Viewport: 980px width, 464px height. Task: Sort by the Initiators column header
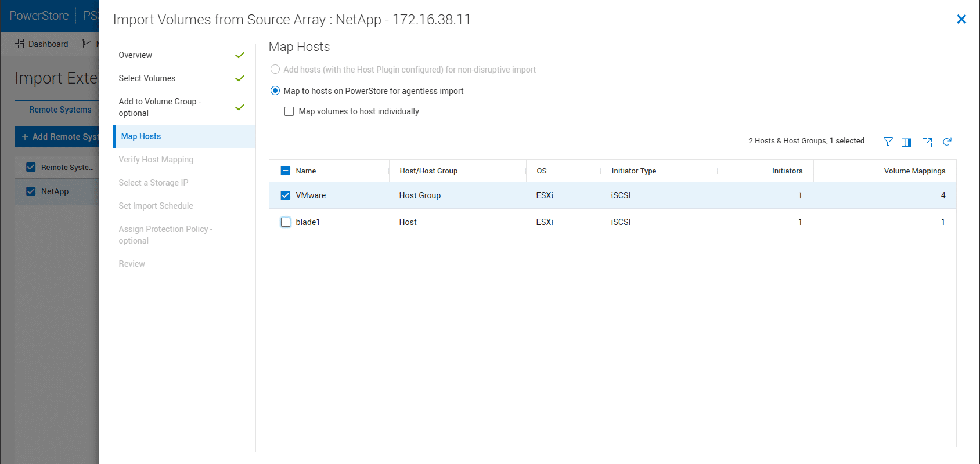pyautogui.click(x=787, y=171)
